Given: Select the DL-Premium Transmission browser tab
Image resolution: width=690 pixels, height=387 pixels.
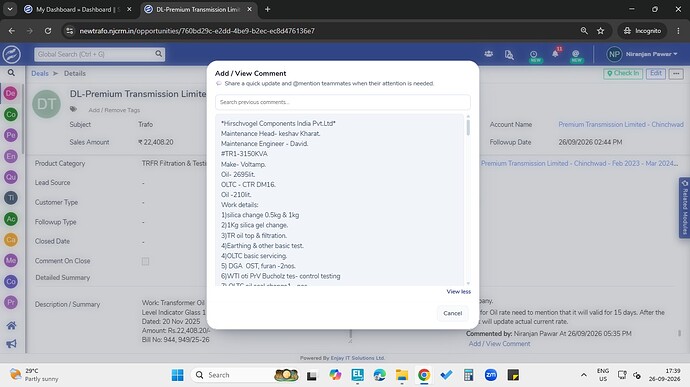Looking at the screenshot, I should 198,9.
